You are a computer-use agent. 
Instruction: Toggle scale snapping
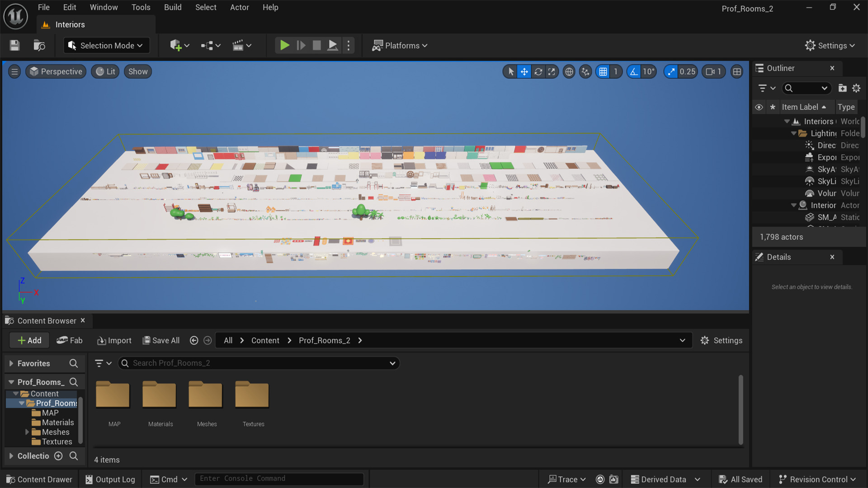671,71
